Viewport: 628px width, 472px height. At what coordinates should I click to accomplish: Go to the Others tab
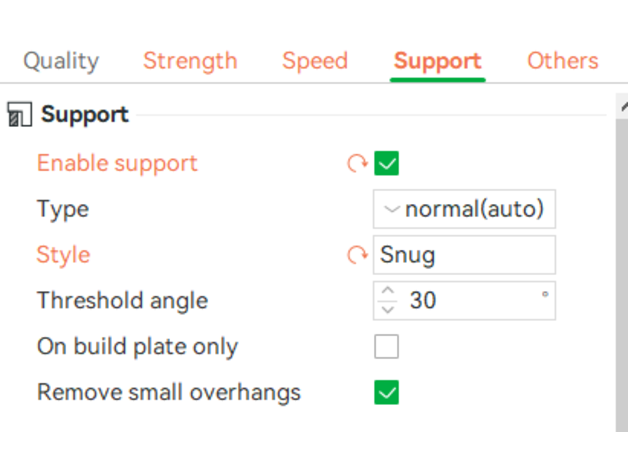(x=563, y=61)
